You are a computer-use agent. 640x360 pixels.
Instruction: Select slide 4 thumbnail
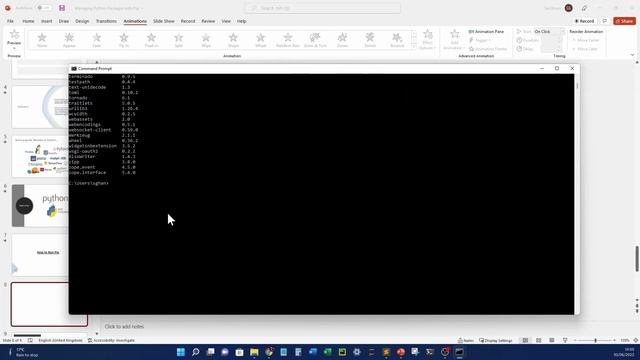coord(40,107)
